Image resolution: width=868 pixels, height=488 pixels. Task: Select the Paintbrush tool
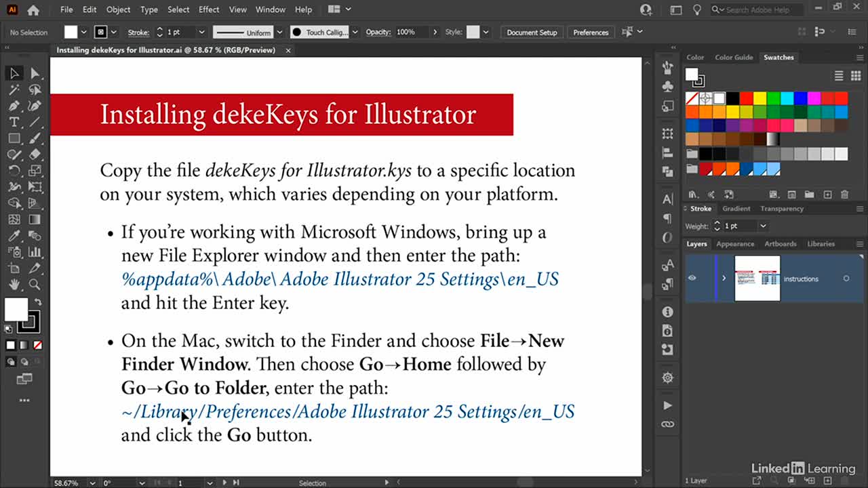(x=35, y=138)
